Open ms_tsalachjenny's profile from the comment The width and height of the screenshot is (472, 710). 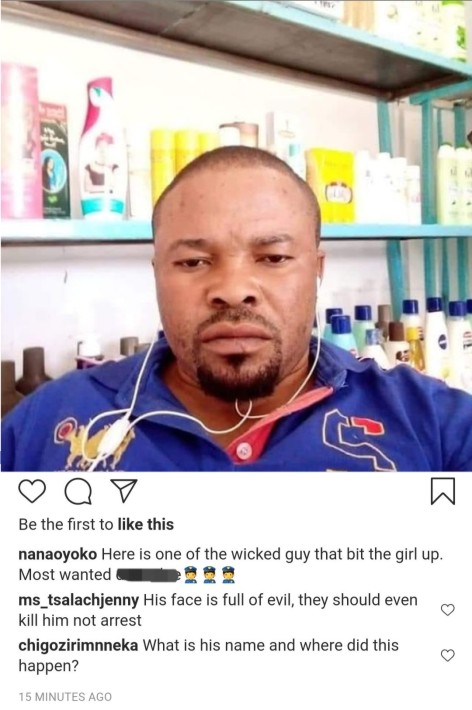coord(79,600)
